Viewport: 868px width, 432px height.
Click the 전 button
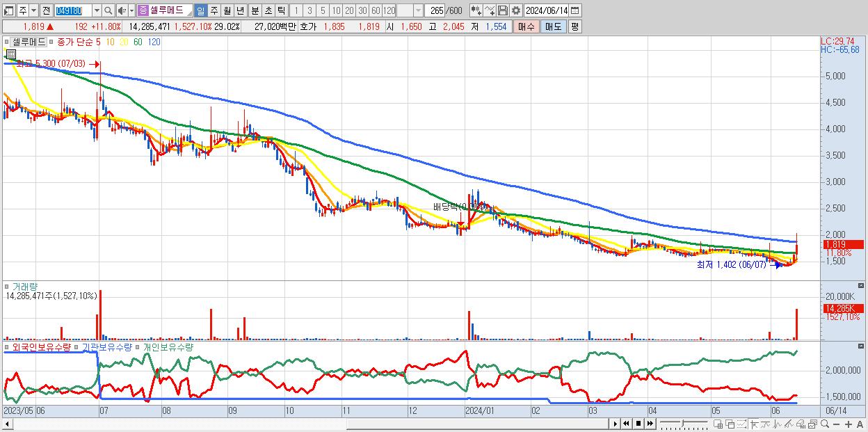(x=46, y=11)
